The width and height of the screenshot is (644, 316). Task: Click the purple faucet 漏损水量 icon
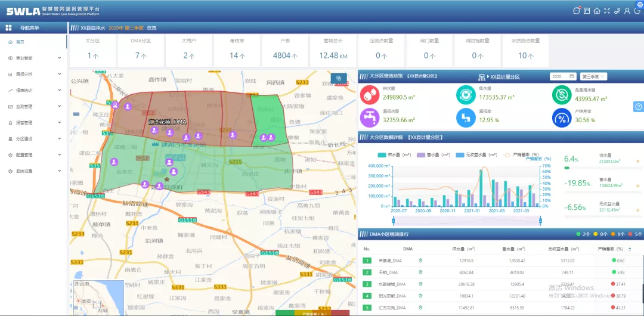(370, 118)
